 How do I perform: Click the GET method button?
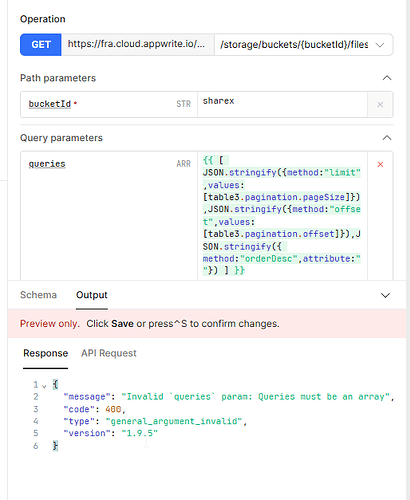coord(41,44)
